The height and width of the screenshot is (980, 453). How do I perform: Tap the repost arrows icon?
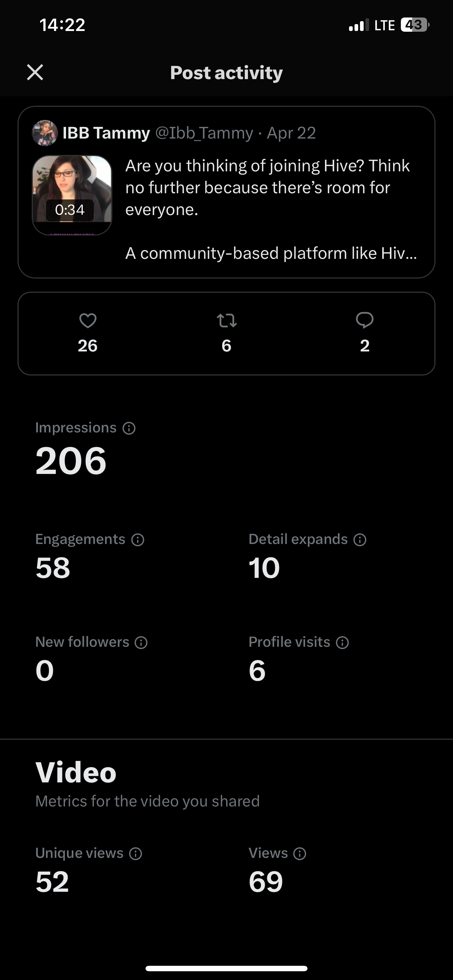tap(226, 320)
